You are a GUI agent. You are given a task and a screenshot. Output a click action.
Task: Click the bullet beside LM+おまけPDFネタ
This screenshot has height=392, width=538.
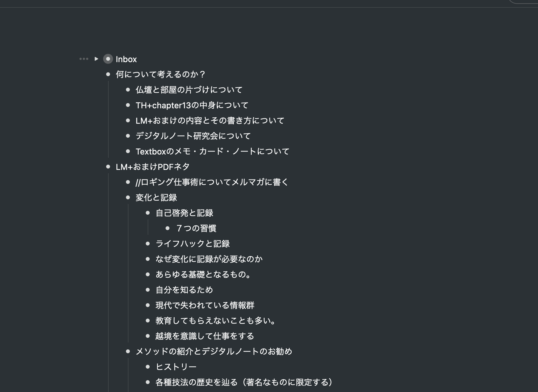click(x=108, y=166)
